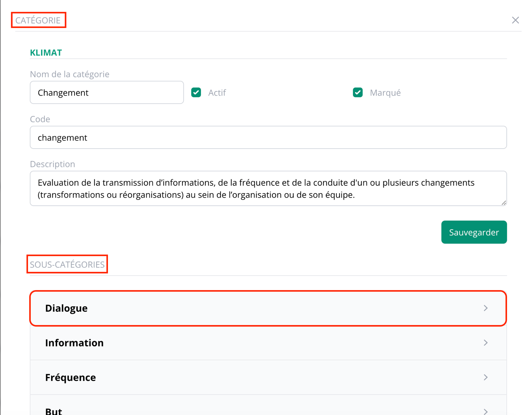Click the chevron arrow on the But row
Screen dimensions: 532x415
tap(486, 411)
